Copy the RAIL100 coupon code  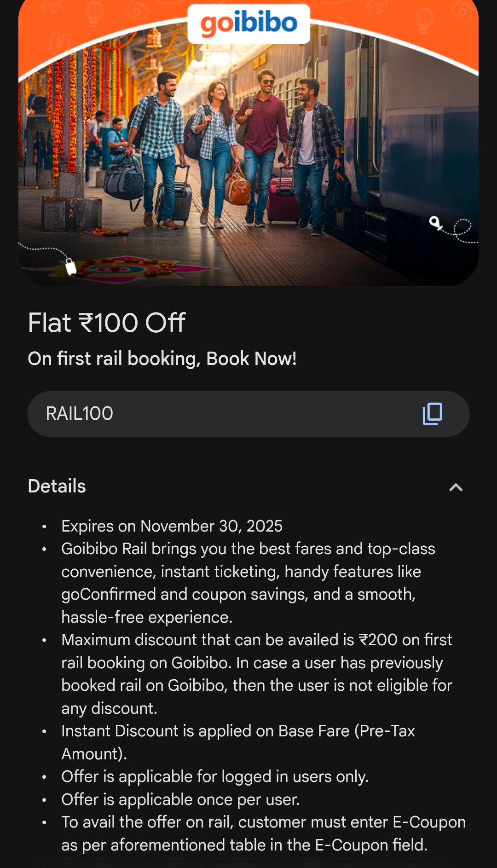pyautogui.click(x=432, y=414)
